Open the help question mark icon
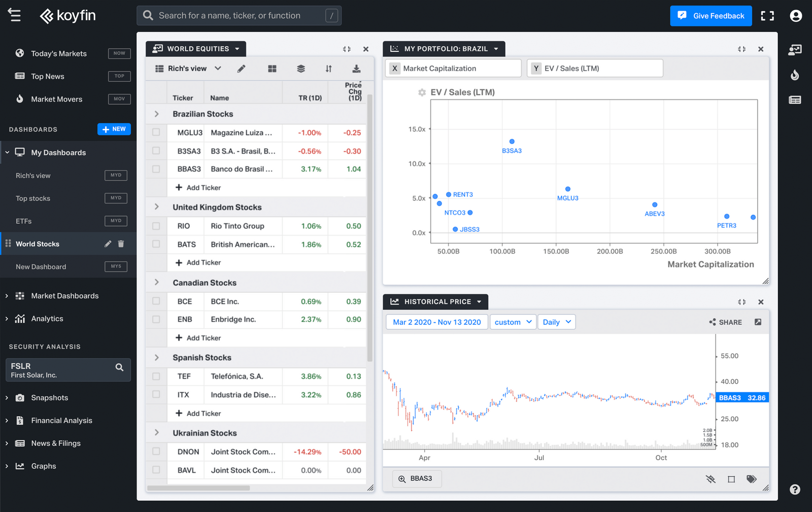 [x=795, y=489]
